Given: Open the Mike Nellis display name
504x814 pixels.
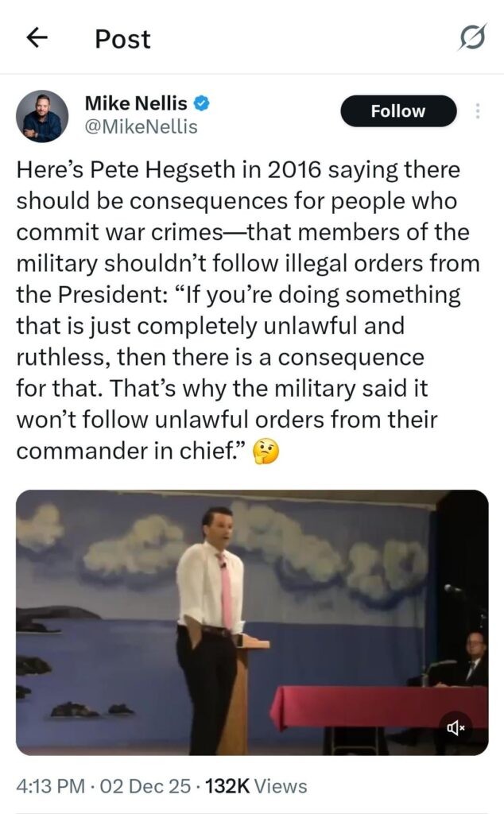Looking at the screenshot, I should coord(135,103).
